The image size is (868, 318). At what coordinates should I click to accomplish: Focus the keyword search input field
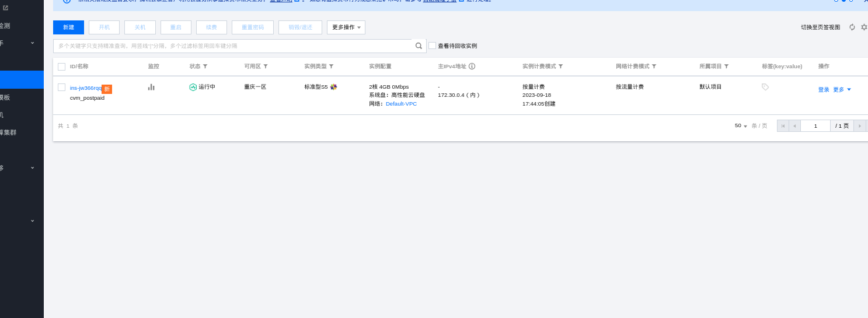tap(232, 46)
